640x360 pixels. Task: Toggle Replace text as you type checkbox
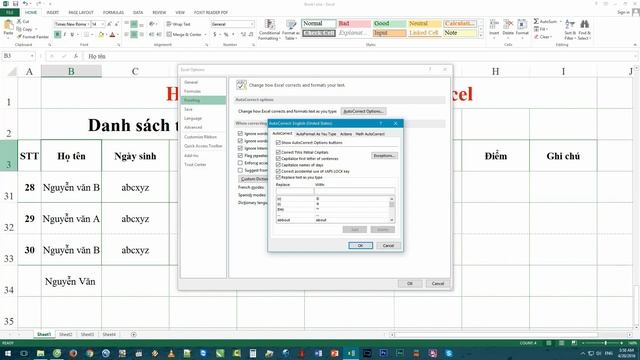[x=278, y=178]
